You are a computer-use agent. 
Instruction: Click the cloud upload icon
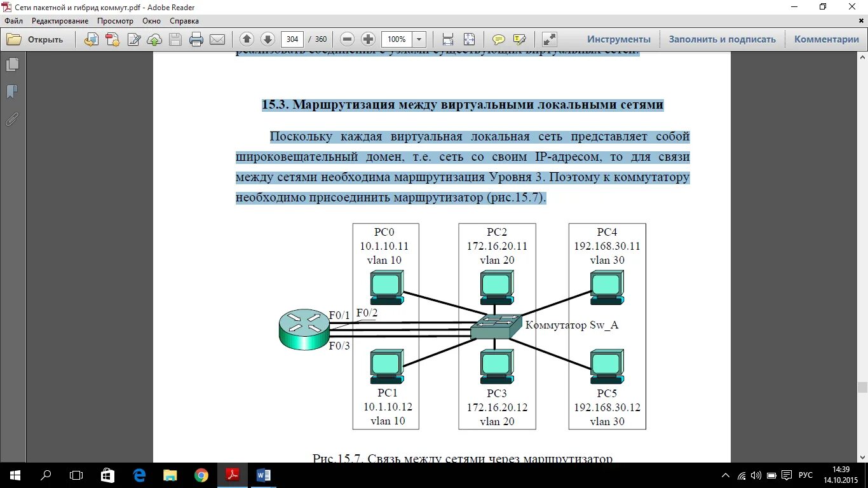click(x=154, y=39)
